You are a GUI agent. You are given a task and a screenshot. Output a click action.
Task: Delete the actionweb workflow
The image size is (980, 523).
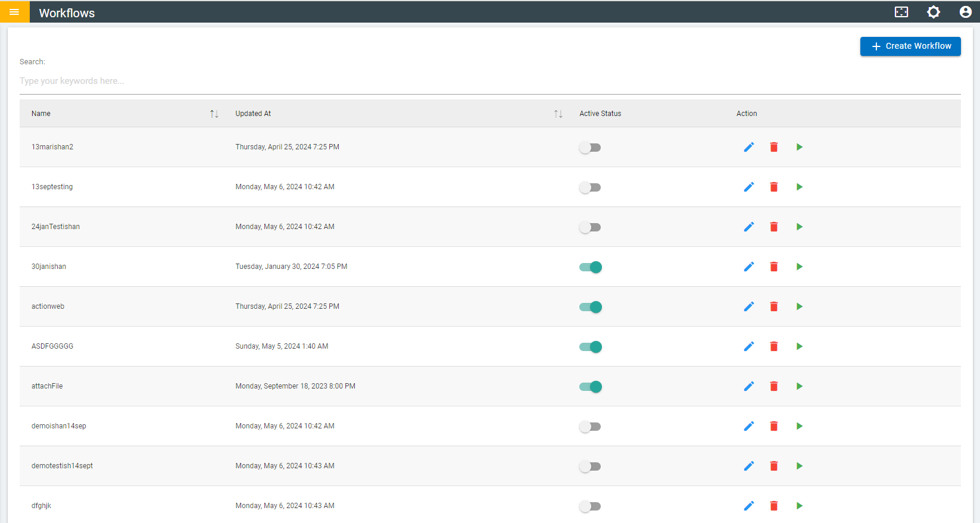[774, 306]
